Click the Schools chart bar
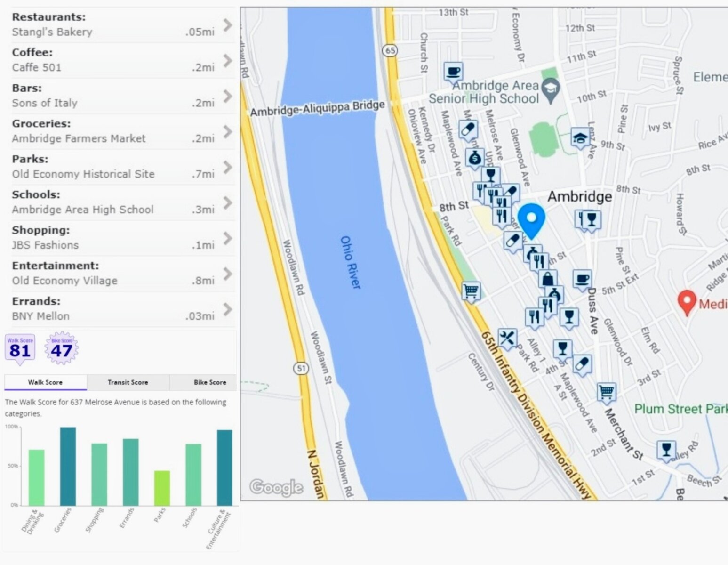 pyautogui.click(x=193, y=475)
